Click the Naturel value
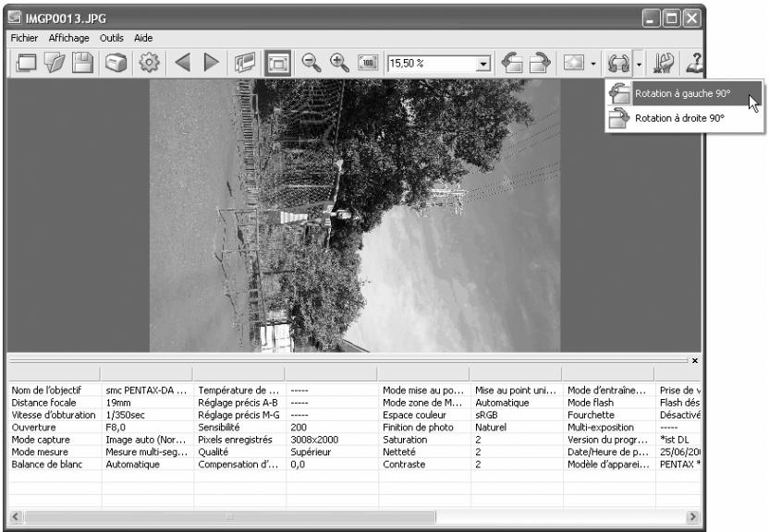Image resolution: width=769 pixels, height=532 pixels. coord(491,427)
